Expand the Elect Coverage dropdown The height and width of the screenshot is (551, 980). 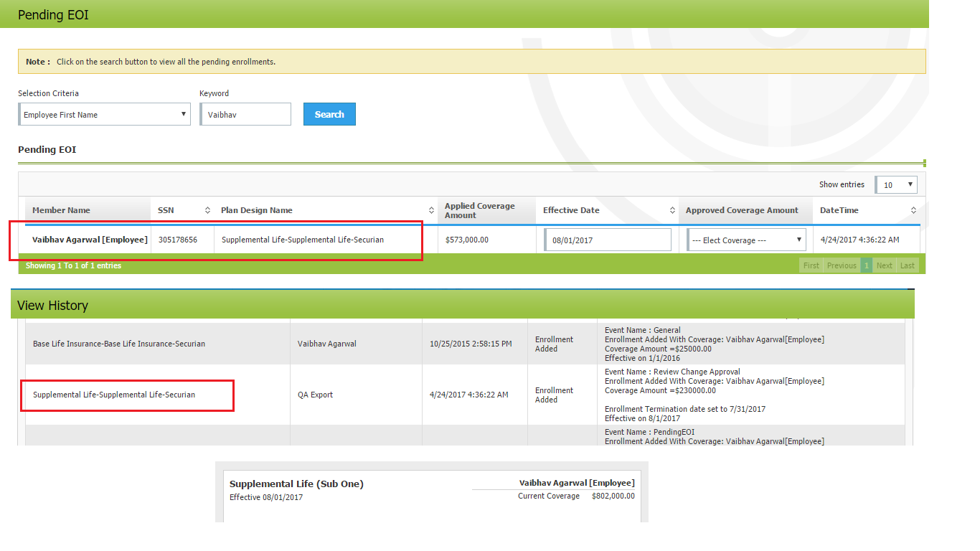746,240
